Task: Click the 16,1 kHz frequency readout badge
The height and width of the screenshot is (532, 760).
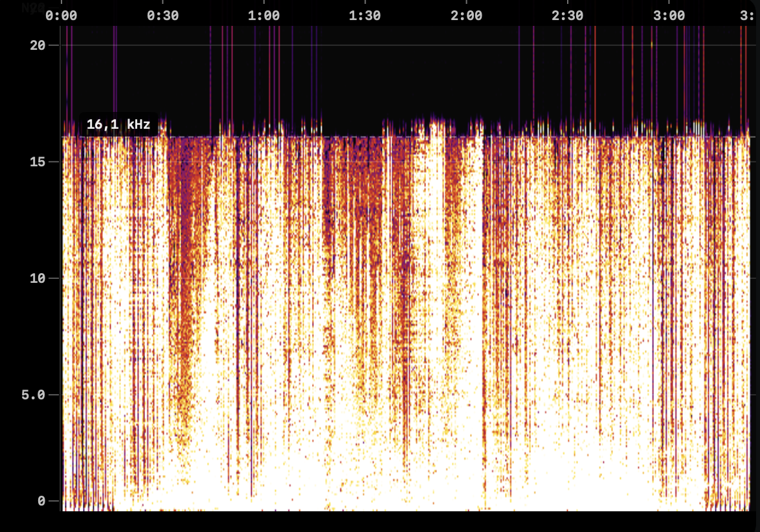Action: tap(118, 124)
